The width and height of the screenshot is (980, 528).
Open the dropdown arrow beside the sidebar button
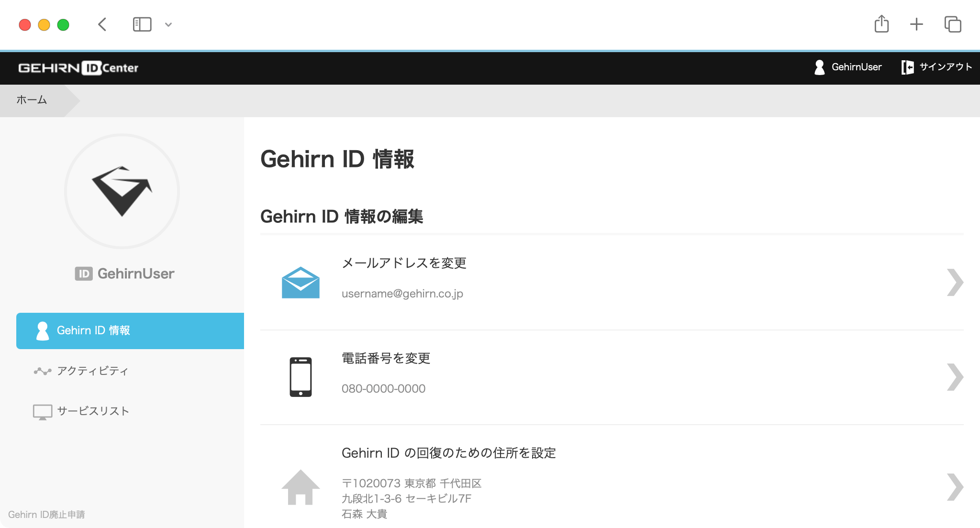[x=168, y=24]
